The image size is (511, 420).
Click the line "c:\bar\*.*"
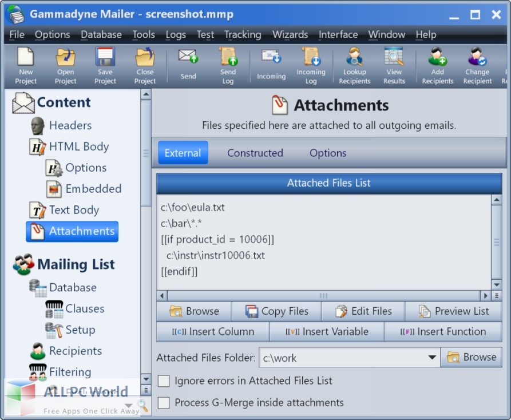tap(181, 224)
